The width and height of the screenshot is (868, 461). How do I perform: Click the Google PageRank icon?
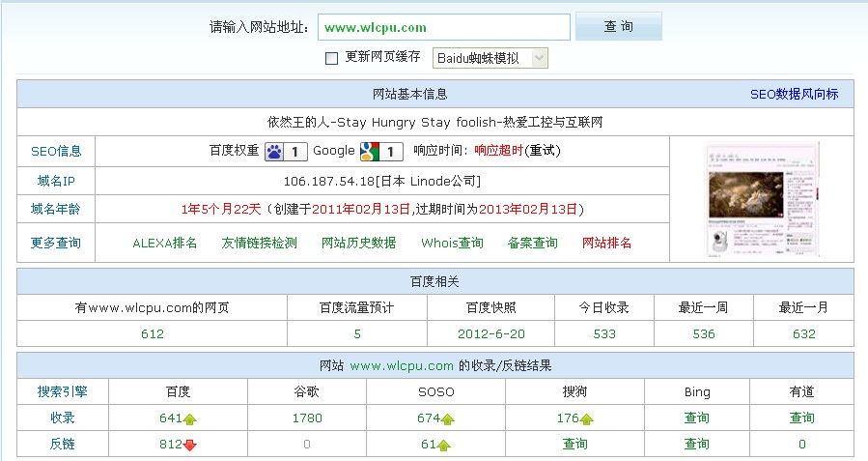click(x=380, y=152)
